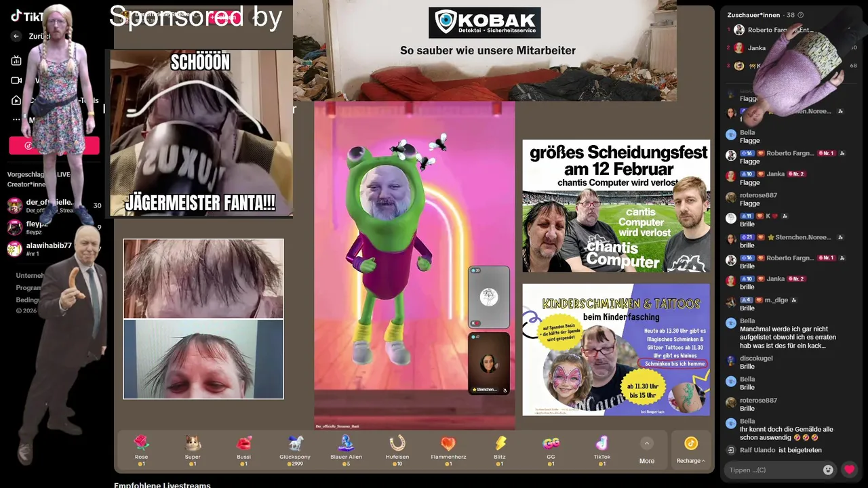Open the Recharge coins menu
868x488 pixels.
(x=690, y=451)
